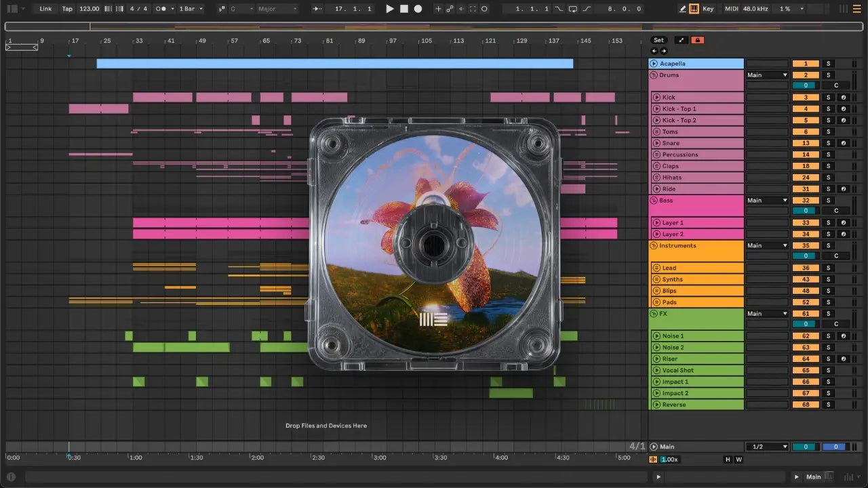Click the Stop button in the transport
The height and width of the screenshot is (488, 868).
[x=403, y=9]
